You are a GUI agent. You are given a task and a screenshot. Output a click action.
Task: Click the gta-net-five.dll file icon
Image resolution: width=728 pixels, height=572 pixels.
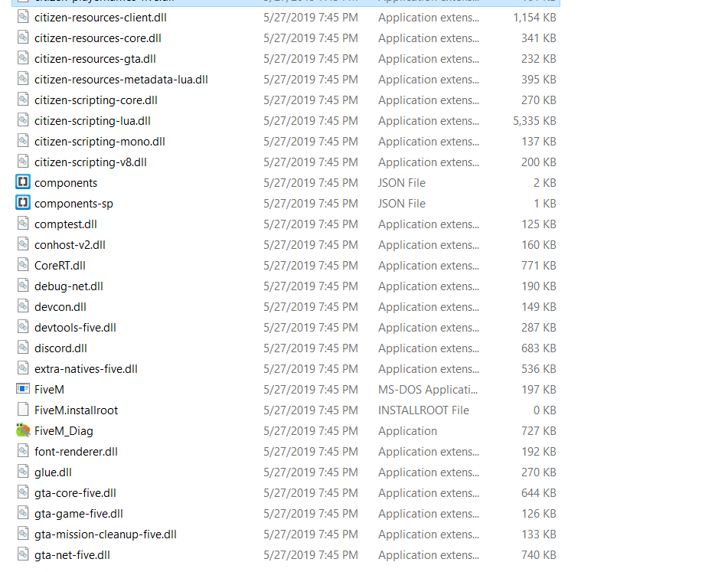pos(23,554)
